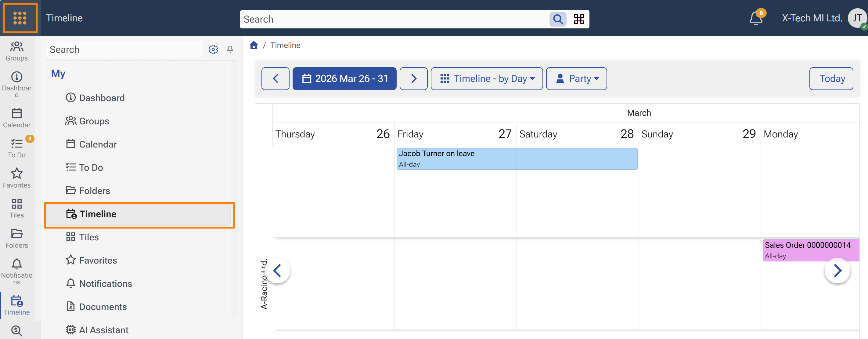This screenshot has width=868, height=339.
Task: Expand the Party dropdown
Action: click(x=576, y=78)
